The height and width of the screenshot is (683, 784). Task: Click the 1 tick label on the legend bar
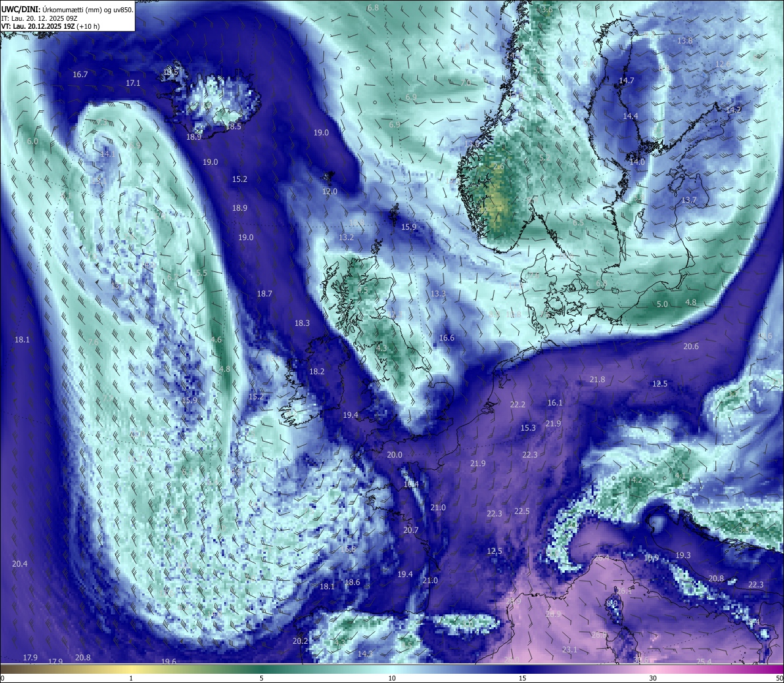pos(131,677)
